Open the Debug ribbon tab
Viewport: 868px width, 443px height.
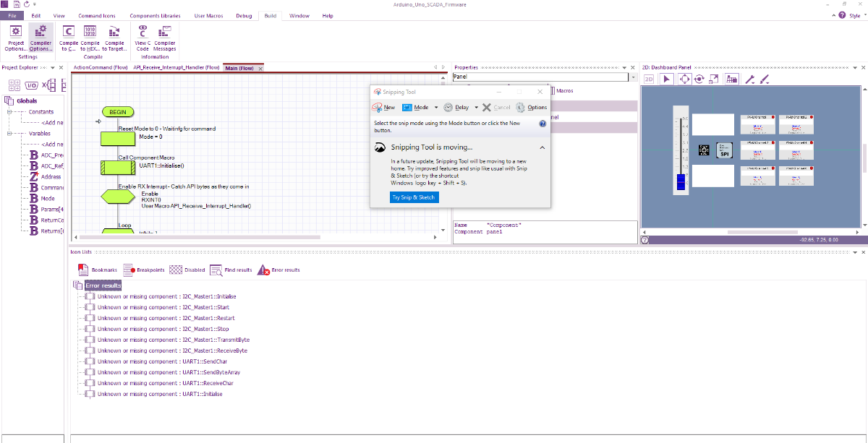[x=244, y=15]
